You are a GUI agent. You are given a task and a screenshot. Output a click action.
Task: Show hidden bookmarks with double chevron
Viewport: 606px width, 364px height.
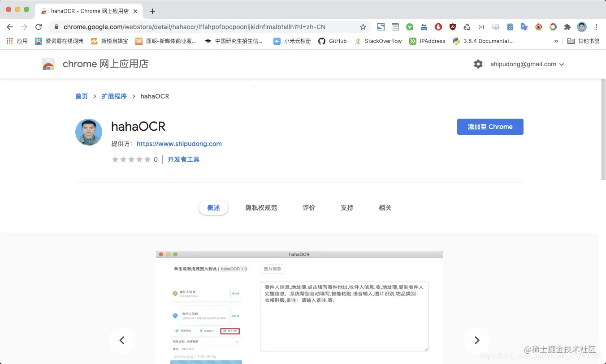click(556, 41)
